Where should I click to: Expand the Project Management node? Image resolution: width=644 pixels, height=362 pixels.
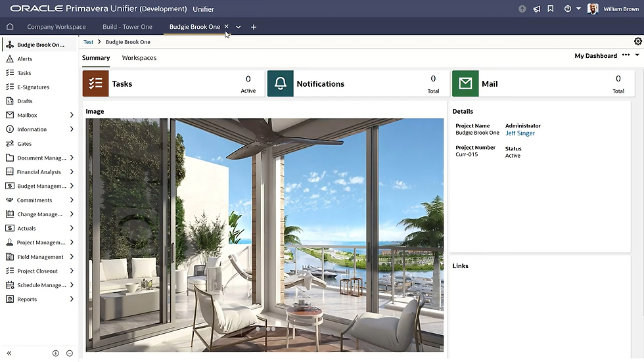point(72,242)
